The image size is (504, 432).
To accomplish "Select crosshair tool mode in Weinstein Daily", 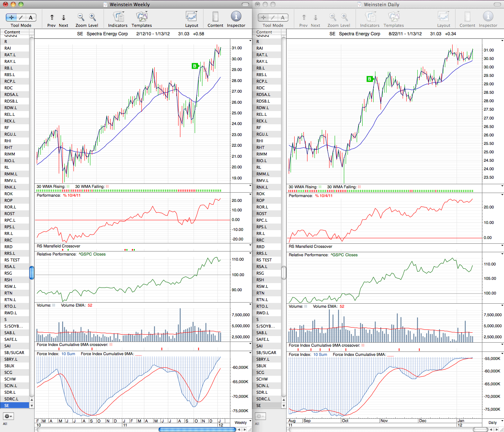I will pos(263,17).
